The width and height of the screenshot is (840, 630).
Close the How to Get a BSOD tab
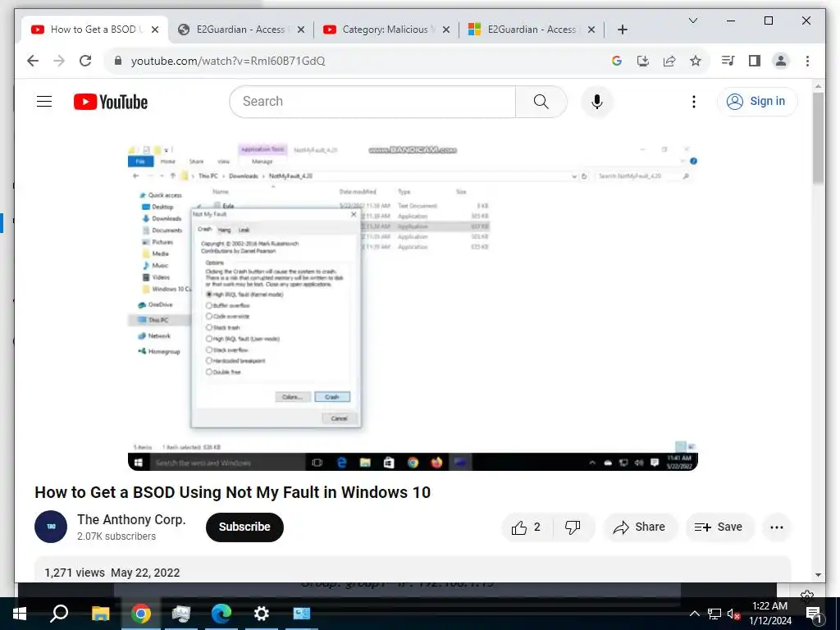coord(155,30)
